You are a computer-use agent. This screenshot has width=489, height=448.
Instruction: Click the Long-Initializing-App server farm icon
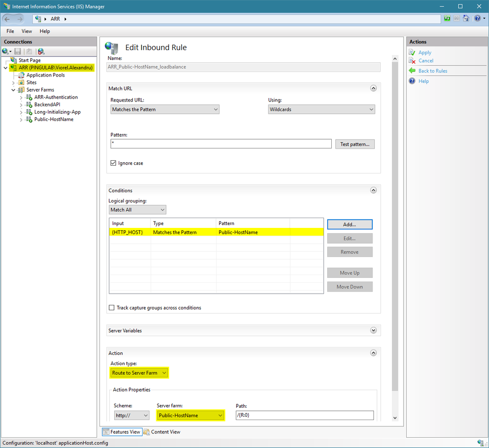click(x=29, y=112)
